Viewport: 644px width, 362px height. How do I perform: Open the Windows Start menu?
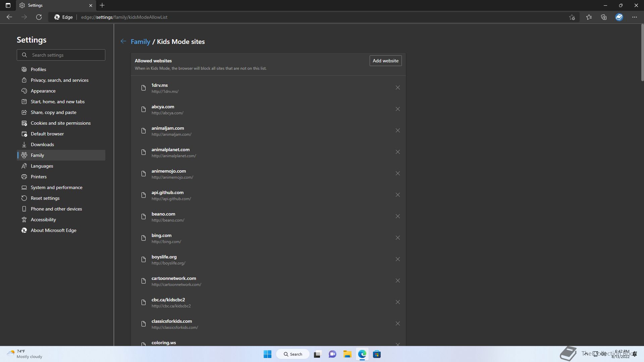(x=267, y=354)
